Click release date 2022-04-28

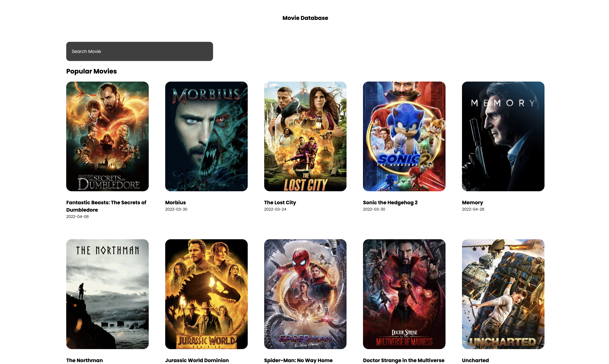click(x=473, y=209)
